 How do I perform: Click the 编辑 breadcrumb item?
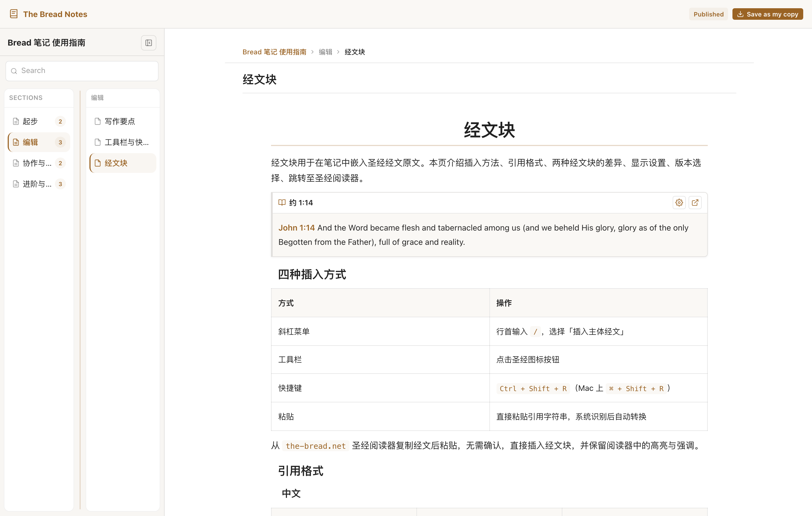[x=325, y=52]
